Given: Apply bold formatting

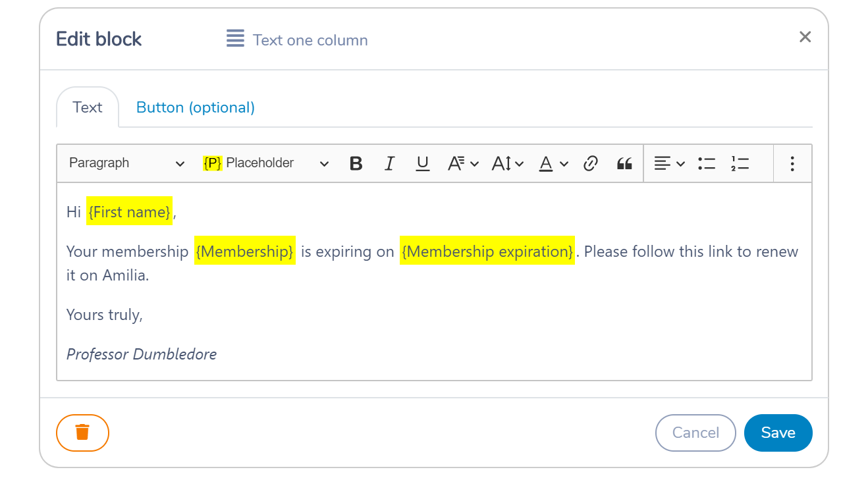Looking at the screenshot, I should [356, 163].
